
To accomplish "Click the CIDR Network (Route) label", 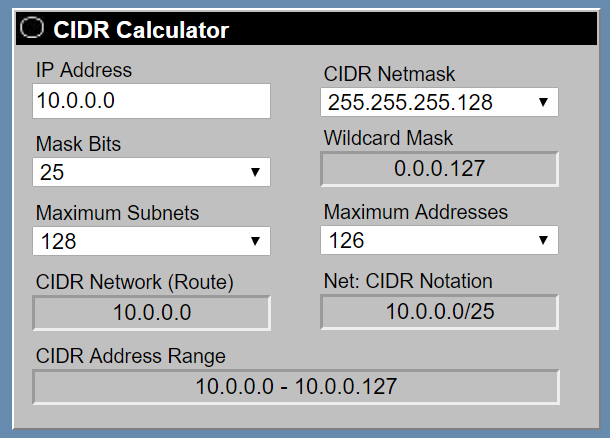I will pyautogui.click(x=135, y=283).
